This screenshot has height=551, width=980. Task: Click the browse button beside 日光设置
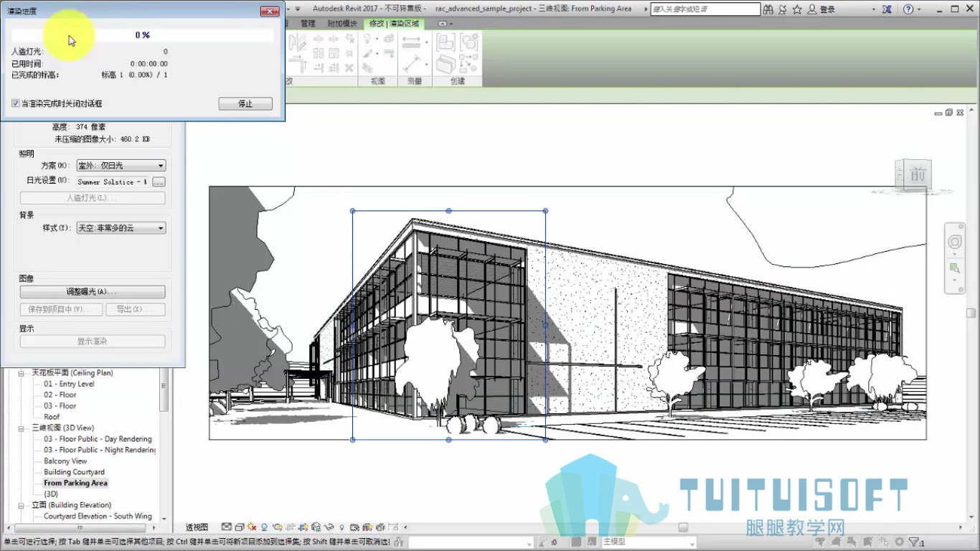pyautogui.click(x=159, y=182)
